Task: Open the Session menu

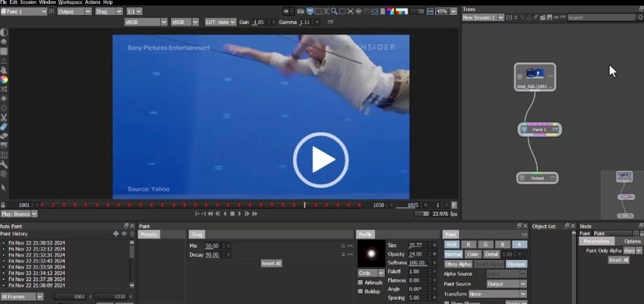Action: coord(28,2)
